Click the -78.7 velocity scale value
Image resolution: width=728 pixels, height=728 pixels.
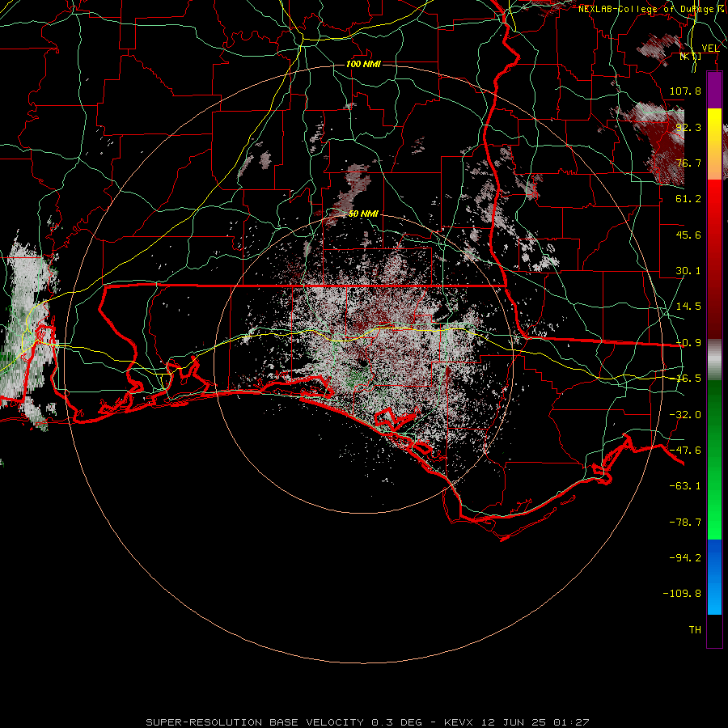(685, 523)
